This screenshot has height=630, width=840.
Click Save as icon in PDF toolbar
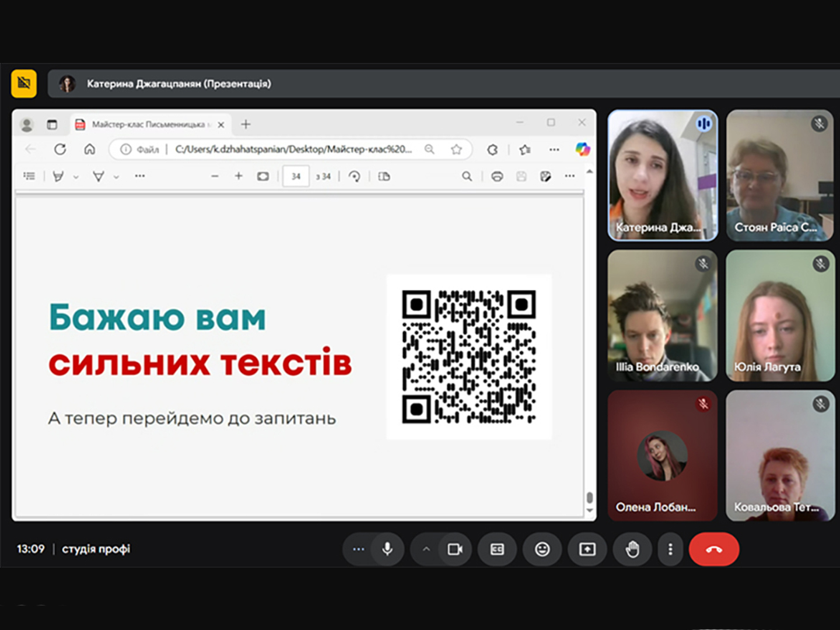(545, 176)
